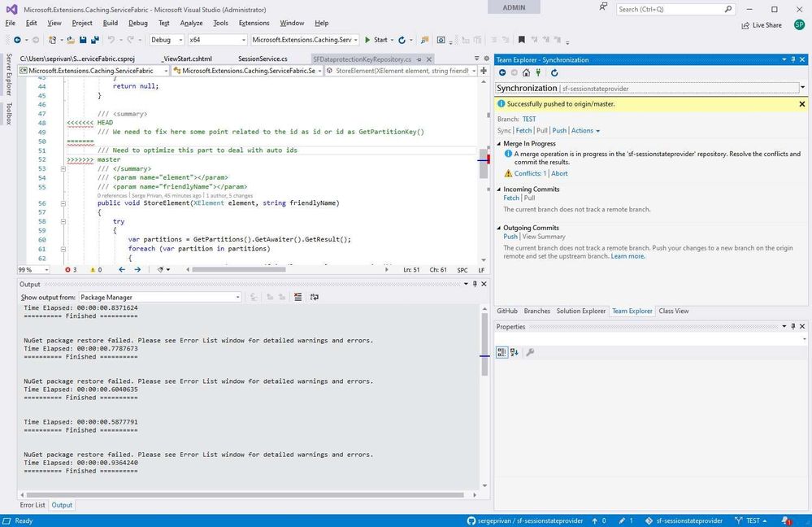Click the warning count indicator showing 0
Screen dimensions: 812x527
click(96, 270)
